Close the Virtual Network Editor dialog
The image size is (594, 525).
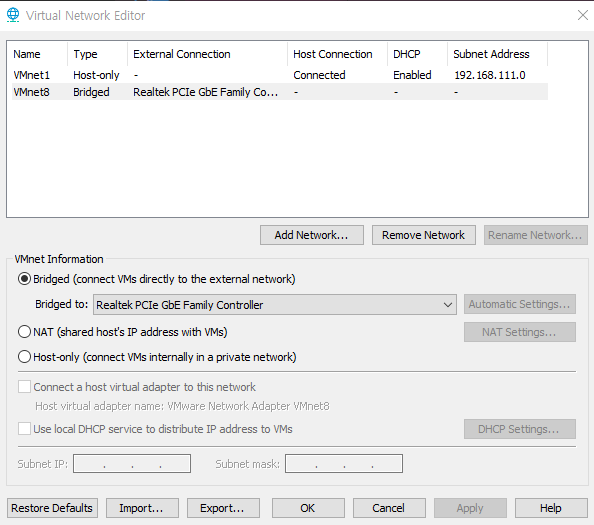(x=583, y=15)
